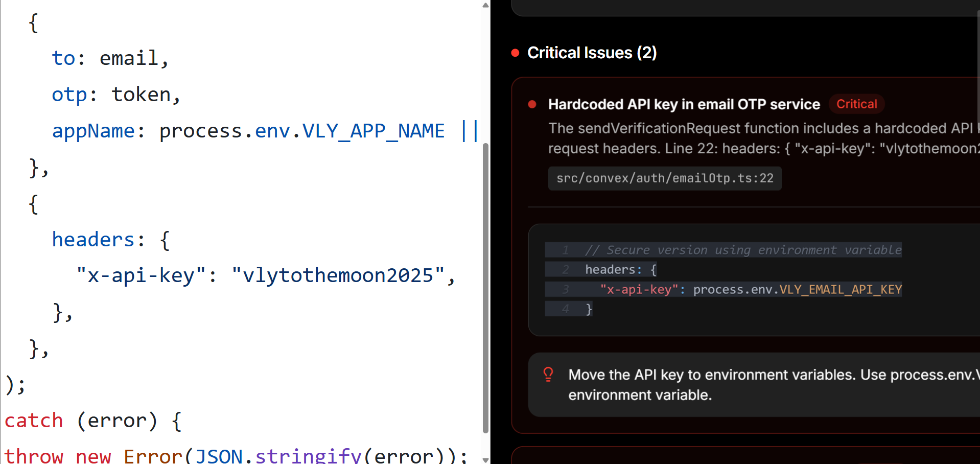This screenshot has height=464, width=980.
Task: Select the Critical severity badge
Action: tap(856, 104)
